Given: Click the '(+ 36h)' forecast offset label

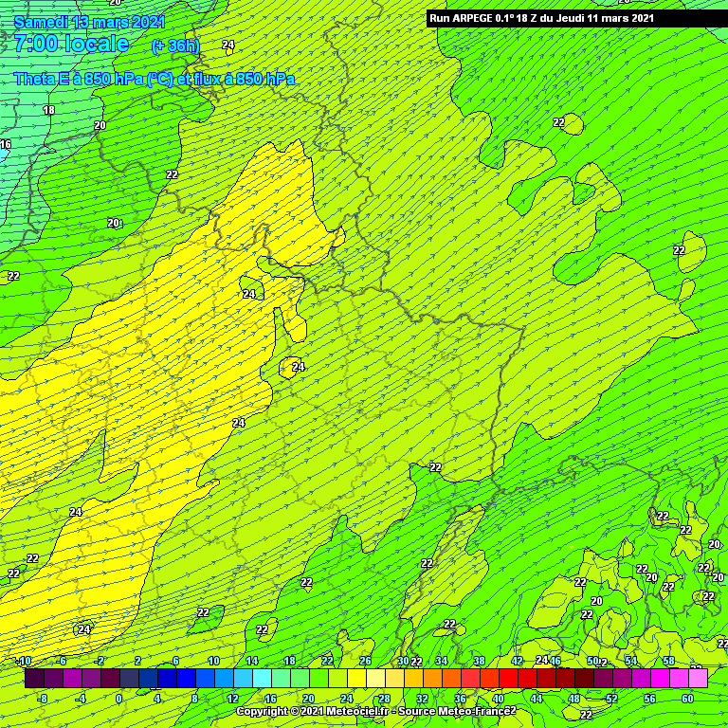Looking at the screenshot, I should (x=175, y=45).
